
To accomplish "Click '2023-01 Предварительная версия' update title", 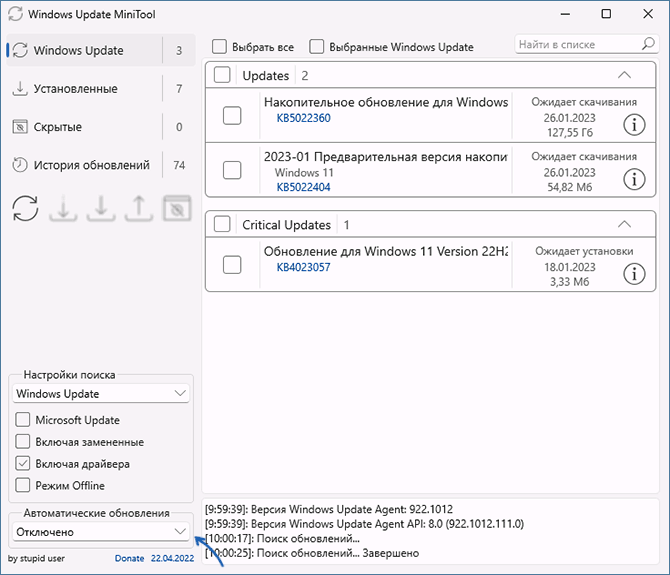I will (385, 157).
